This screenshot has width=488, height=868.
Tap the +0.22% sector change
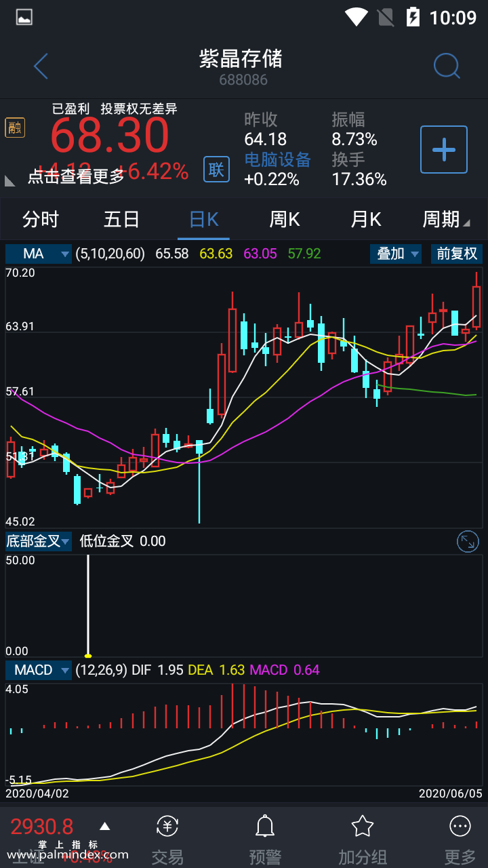pyautogui.click(x=272, y=180)
